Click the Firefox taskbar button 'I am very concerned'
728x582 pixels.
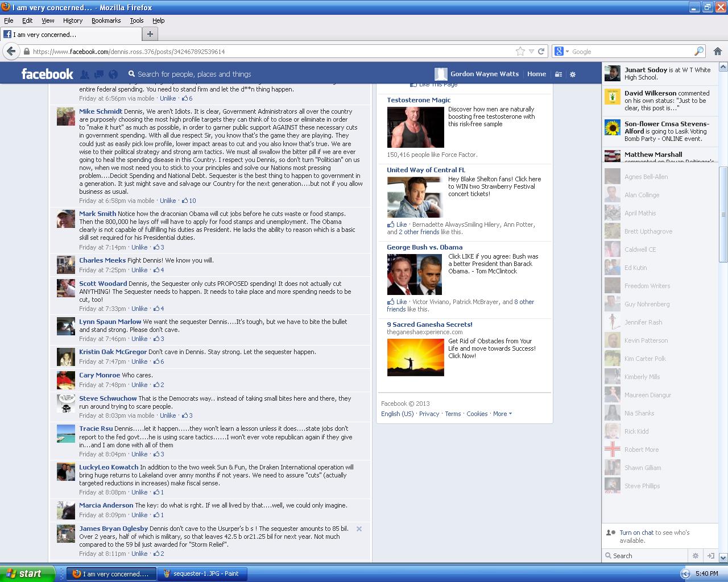tap(111, 573)
